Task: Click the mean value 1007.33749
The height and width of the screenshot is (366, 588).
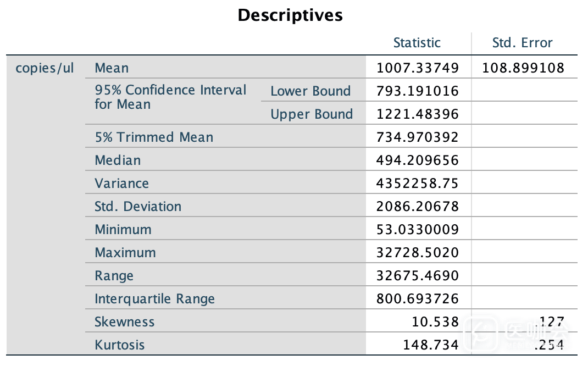Action: [x=417, y=68]
